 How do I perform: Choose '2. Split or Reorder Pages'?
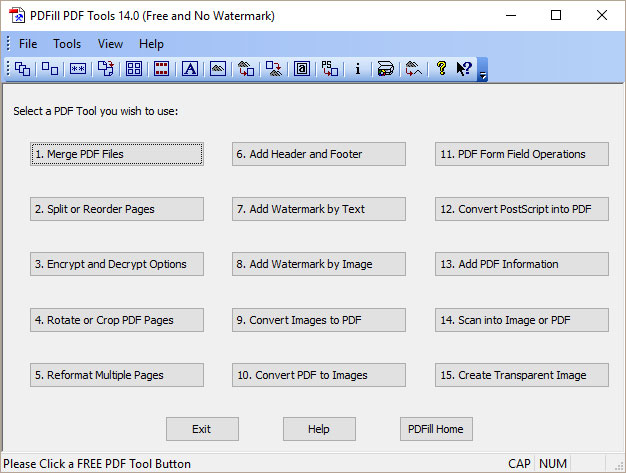[x=117, y=209]
